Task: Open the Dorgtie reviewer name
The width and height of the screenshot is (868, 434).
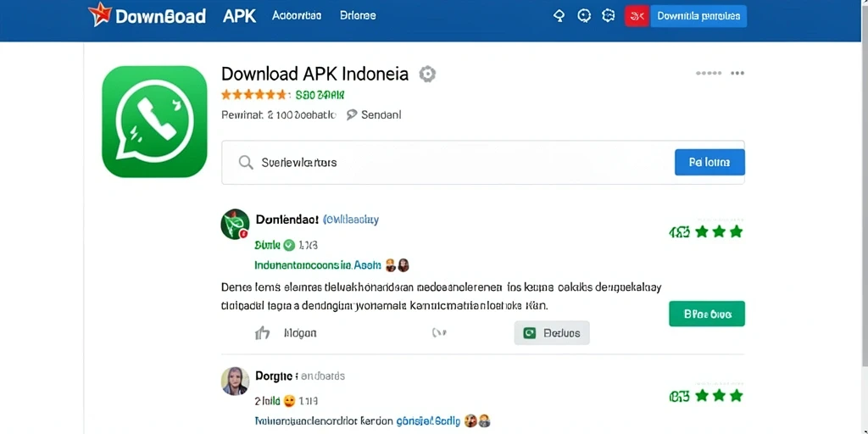Action: [274, 376]
